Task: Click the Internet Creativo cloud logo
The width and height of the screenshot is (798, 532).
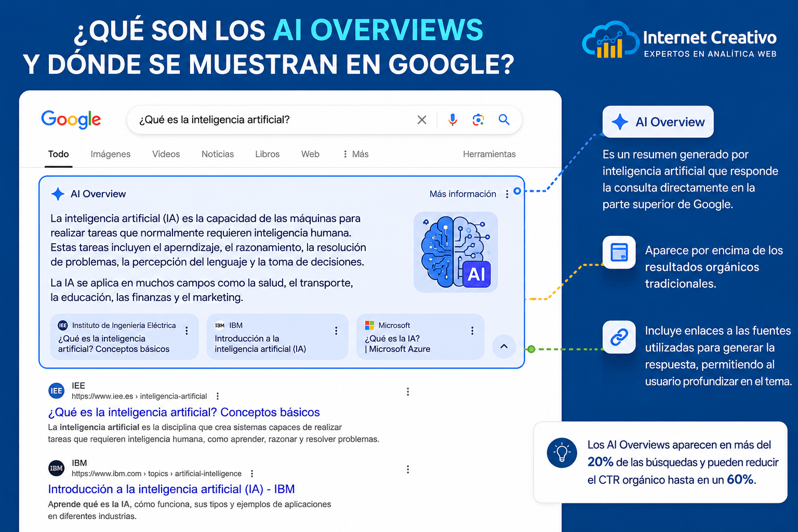Action: click(610, 39)
